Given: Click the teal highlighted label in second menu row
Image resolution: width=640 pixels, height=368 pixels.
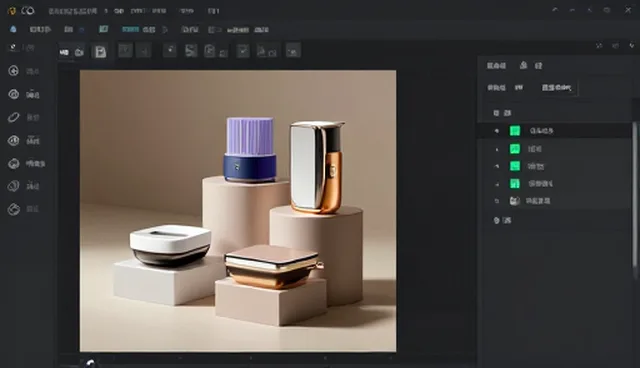Looking at the screenshot, I should point(131,29).
